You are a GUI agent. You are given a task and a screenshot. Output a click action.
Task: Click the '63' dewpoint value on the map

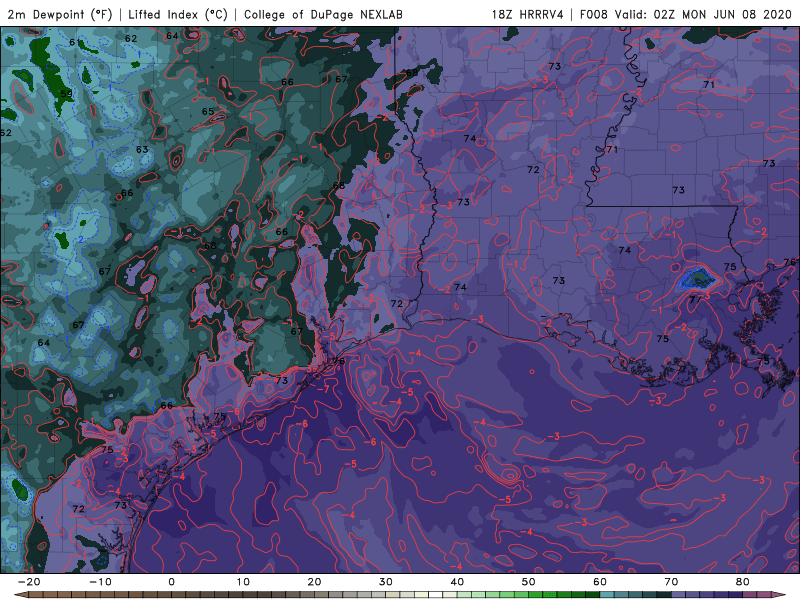point(142,149)
